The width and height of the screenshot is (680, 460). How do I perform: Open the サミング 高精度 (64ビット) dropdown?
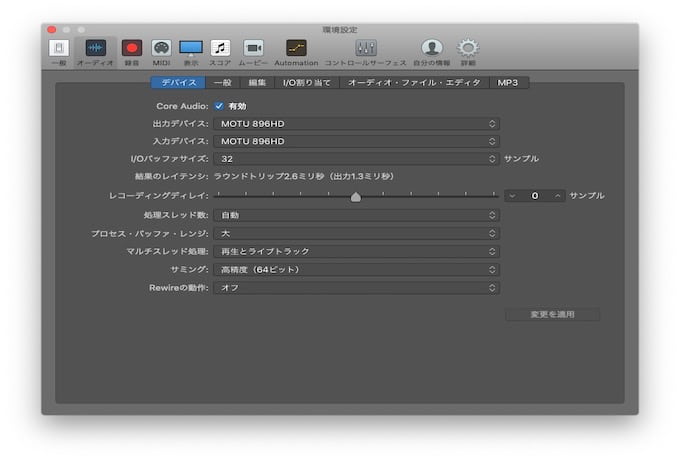point(356,270)
